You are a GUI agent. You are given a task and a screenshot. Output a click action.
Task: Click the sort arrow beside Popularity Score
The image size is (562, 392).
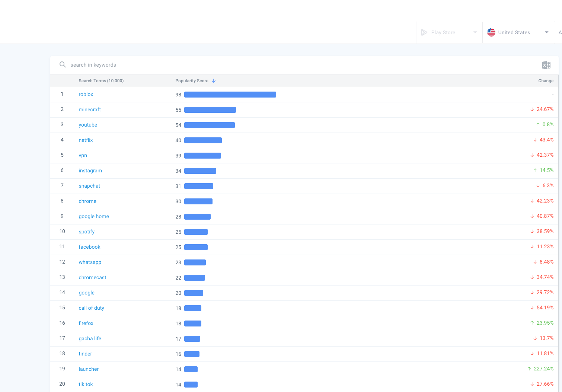[214, 81]
